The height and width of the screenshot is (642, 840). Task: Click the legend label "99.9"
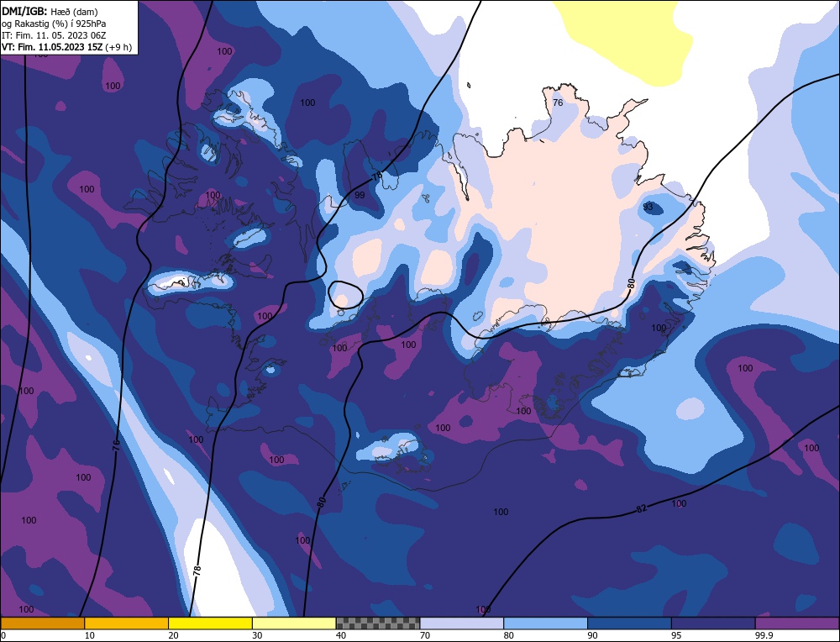763,635
